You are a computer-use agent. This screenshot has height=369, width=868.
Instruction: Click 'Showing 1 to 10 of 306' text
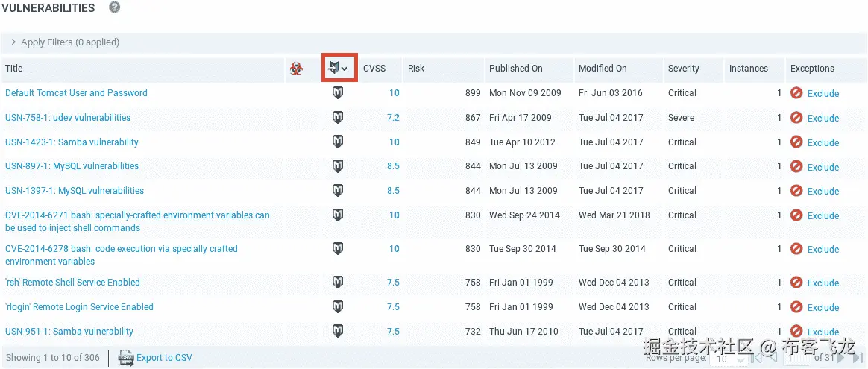coord(53,358)
